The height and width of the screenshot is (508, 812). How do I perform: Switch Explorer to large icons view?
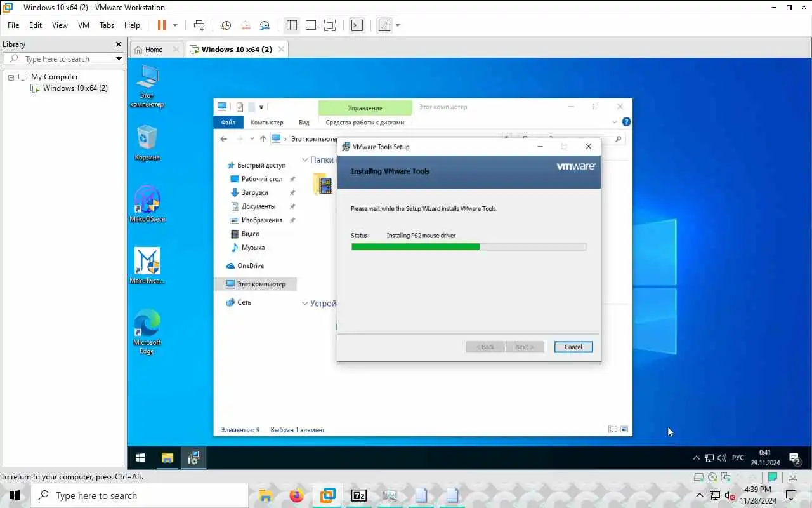pyautogui.click(x=624, y=429)
